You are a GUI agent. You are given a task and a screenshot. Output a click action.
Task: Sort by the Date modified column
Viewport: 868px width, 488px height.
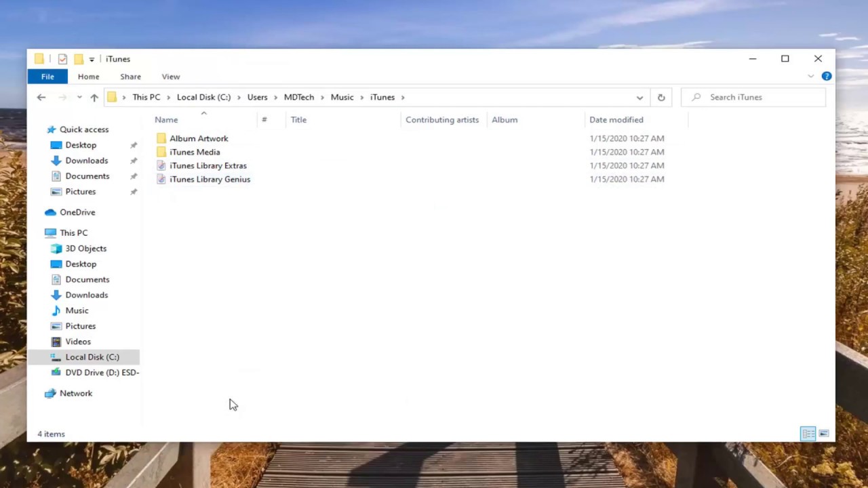coord(616,120)
